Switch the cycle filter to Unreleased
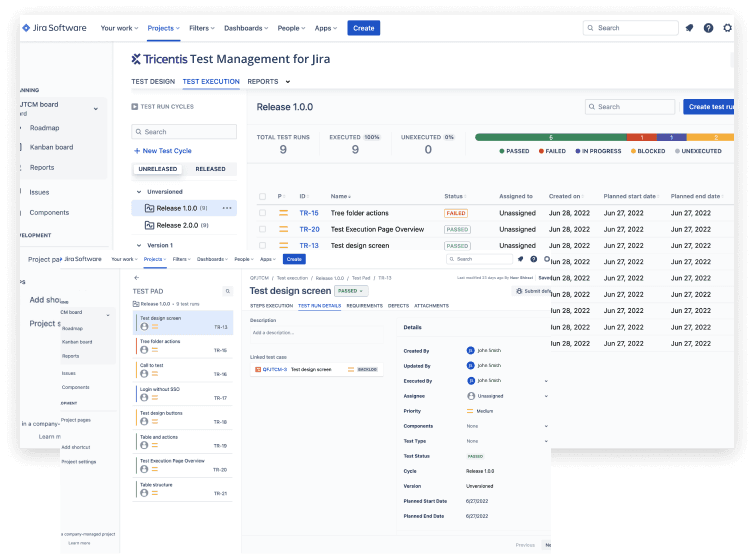The width and height of the screenshot is (754, 554). tap(158, 169)
